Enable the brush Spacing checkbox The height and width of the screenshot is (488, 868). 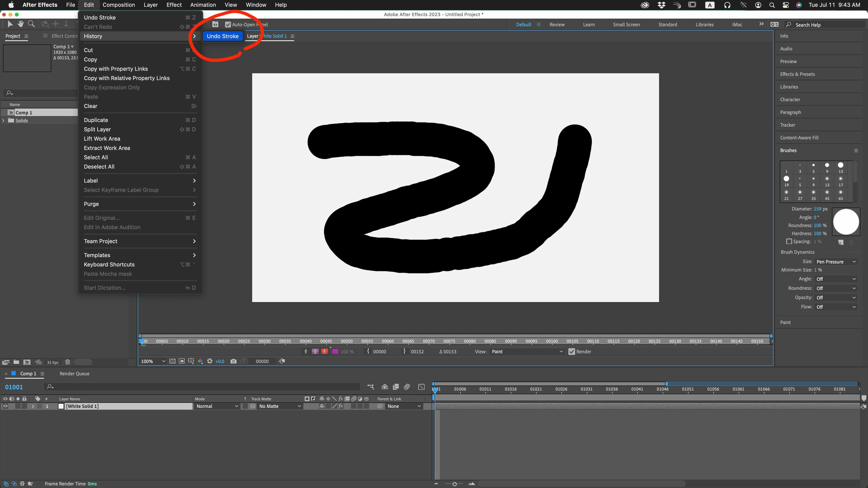(789, 241)
